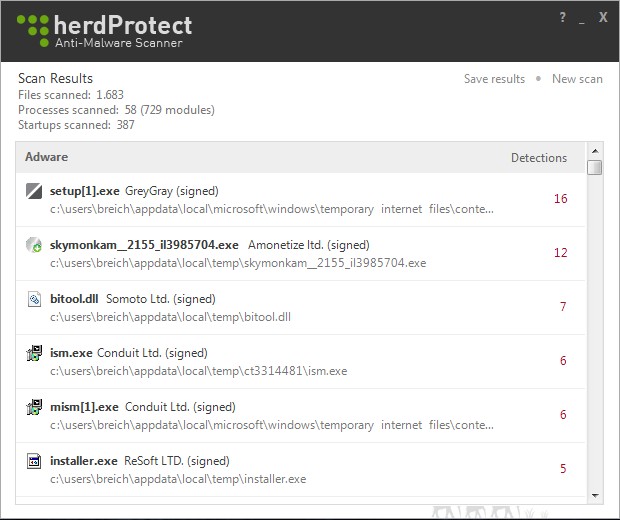Click the scrollbar down arrow

point(595,495)
